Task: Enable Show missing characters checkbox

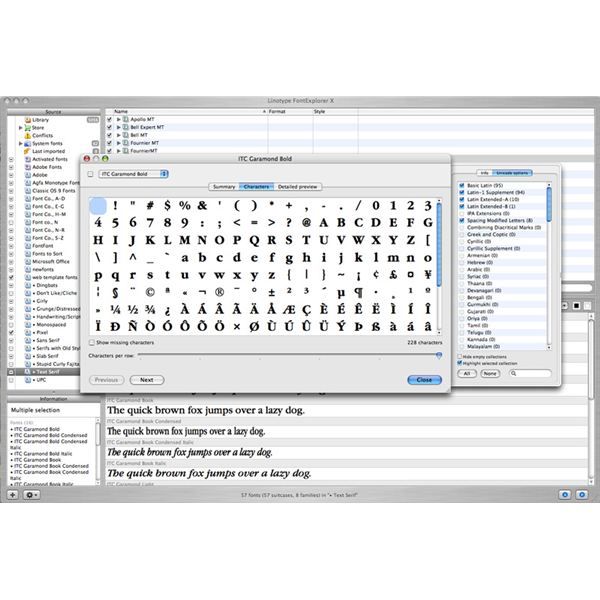Action: [91, 342]
